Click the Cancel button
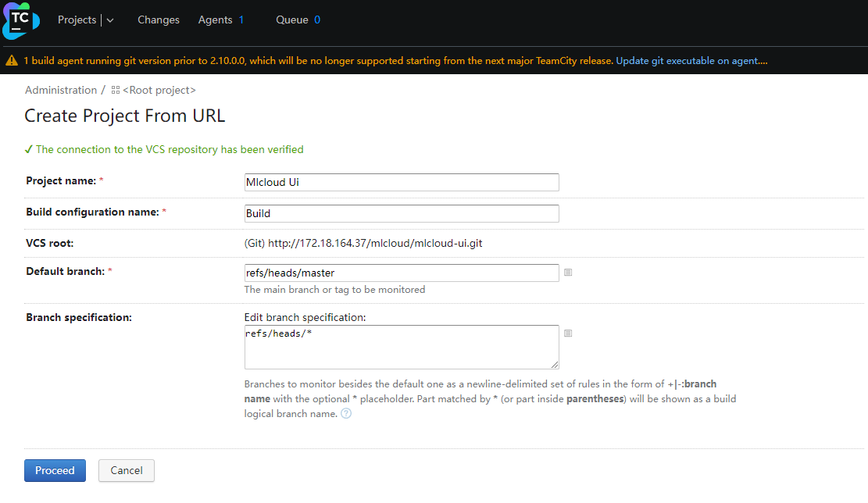Image resolution: width=868 pixels, height=503 pixels. 127,470
